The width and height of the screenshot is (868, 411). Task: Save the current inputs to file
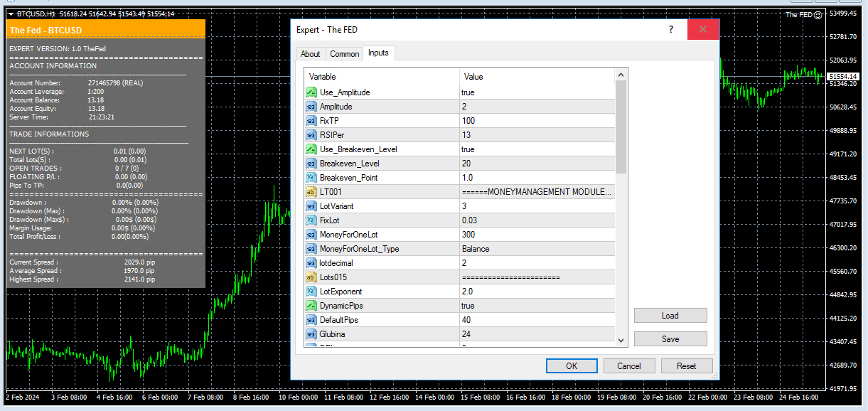coord(670,339)
